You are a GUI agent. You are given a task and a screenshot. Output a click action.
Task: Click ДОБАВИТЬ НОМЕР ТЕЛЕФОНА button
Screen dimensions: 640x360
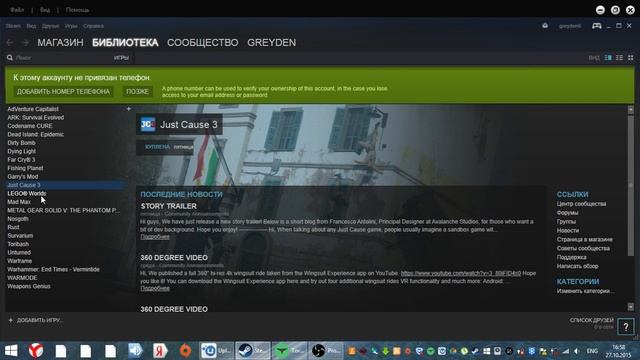63,91
